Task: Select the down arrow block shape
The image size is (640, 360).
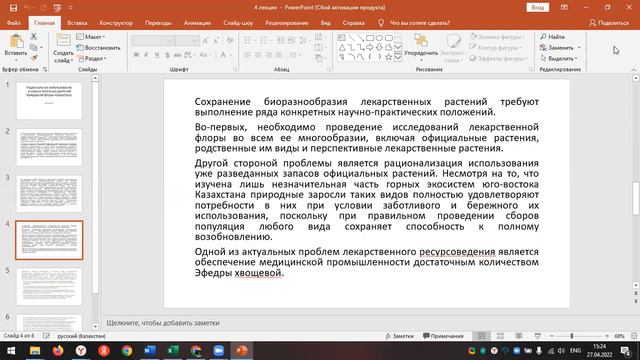Action: point(379,47)
